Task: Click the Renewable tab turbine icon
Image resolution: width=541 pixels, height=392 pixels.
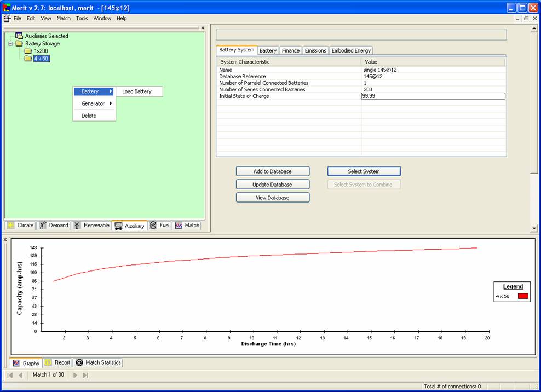Action: point(77,226)
